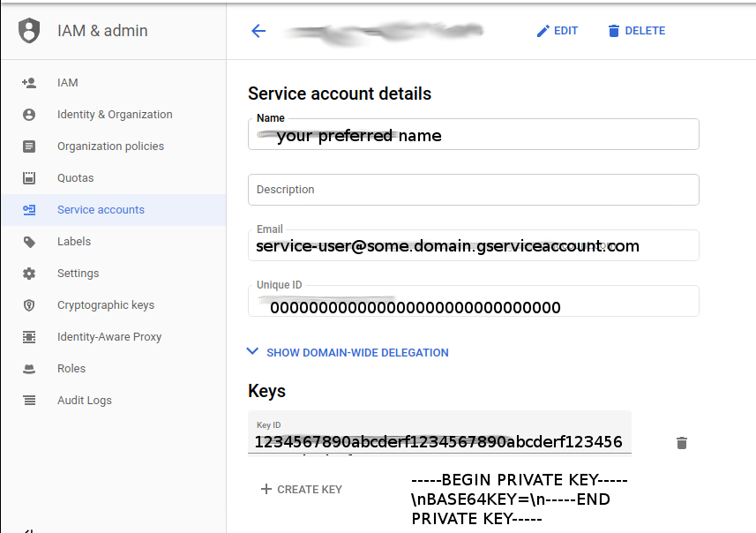
Task: Open the Audit Logs page
Action: (85, 401)
